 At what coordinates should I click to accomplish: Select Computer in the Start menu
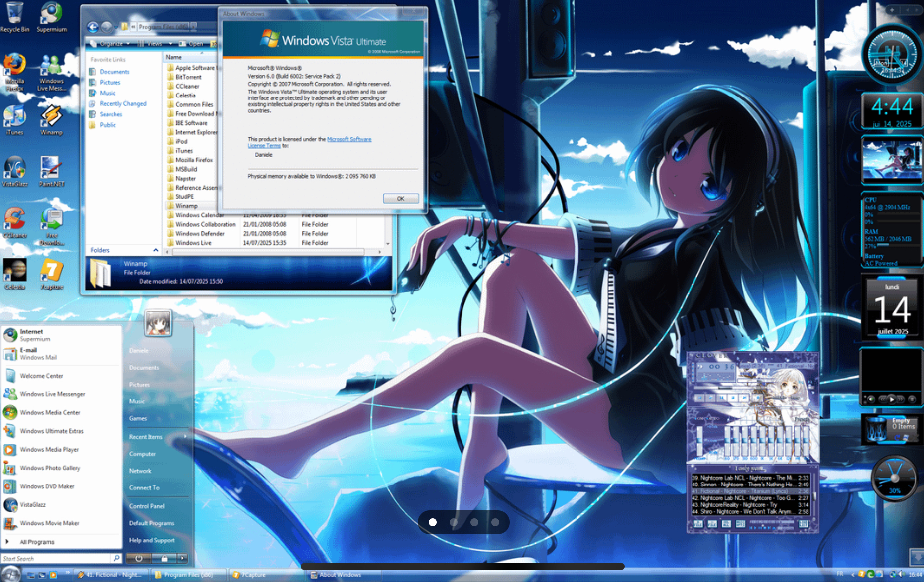tap(142, 454)
